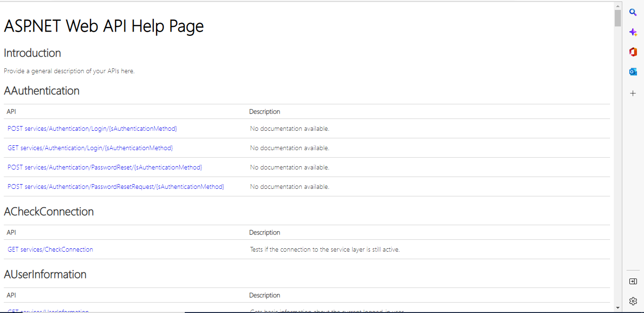Click the Introduction heading
This screenshot has width=644, height=313.
pos(33,53)
